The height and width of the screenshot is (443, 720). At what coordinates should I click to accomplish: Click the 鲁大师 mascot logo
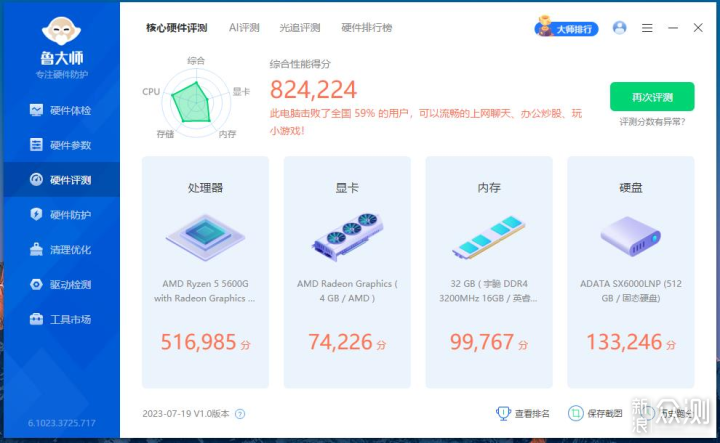point(62,31)
